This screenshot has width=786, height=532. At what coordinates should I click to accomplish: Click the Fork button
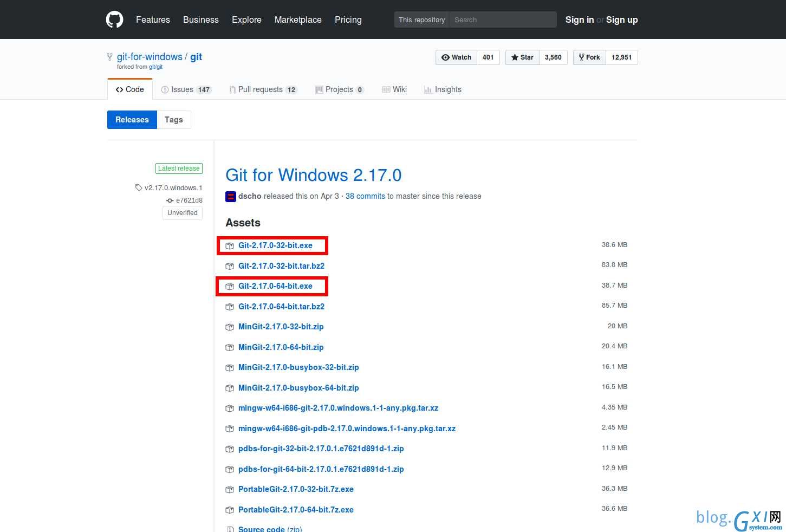(589, 57)
